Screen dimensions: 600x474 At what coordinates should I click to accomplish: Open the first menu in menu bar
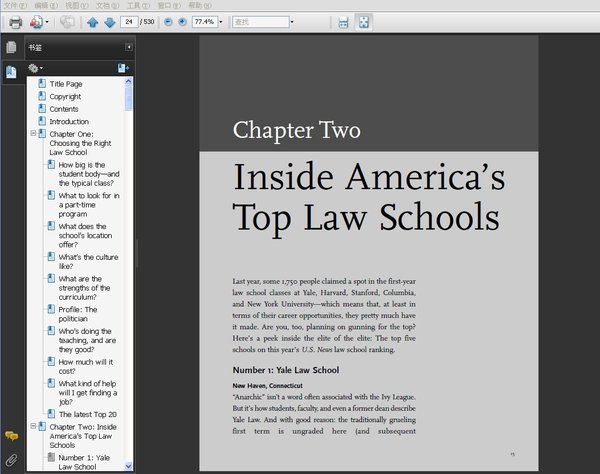[15, 5]
